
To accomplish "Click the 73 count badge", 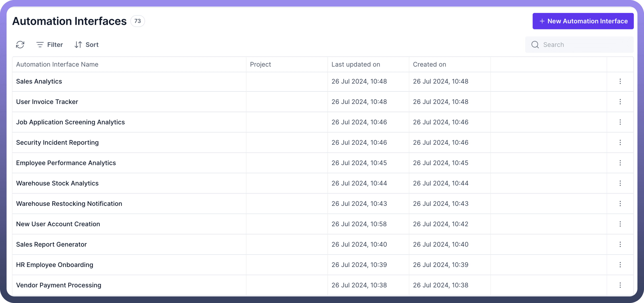I will click(x=138, y=21).
